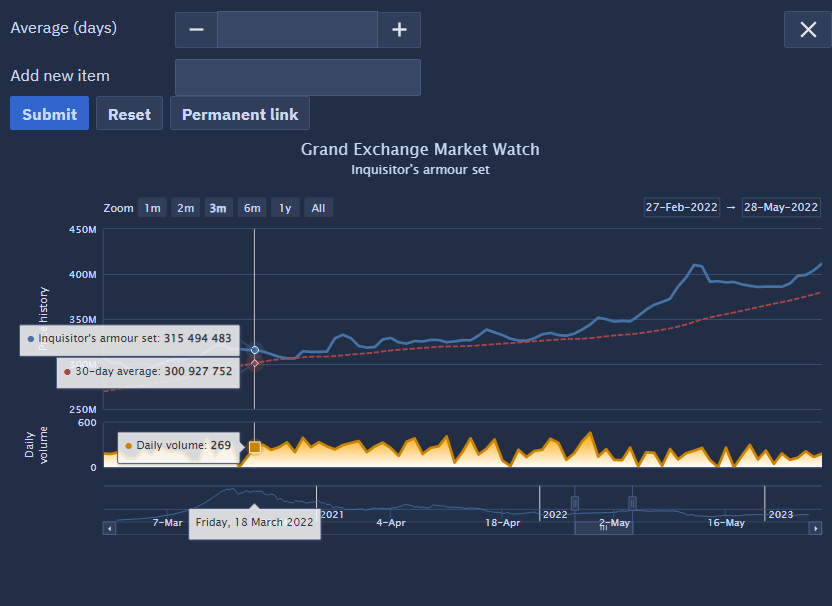Click the orange daily volume square marker
The image size is (832, 606).
(x=255, y=447)
